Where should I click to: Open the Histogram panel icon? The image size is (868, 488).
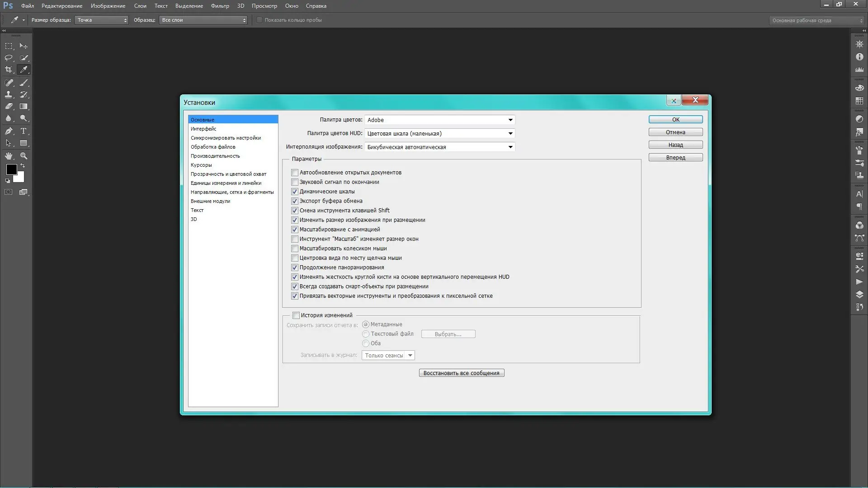pos(859,69)
